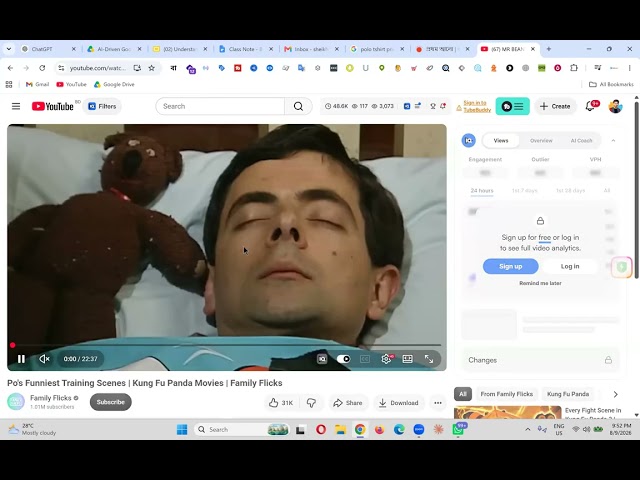This screenshot has height=480, width=640.
Task: Click the video progress bar
Action: [227, 345]
